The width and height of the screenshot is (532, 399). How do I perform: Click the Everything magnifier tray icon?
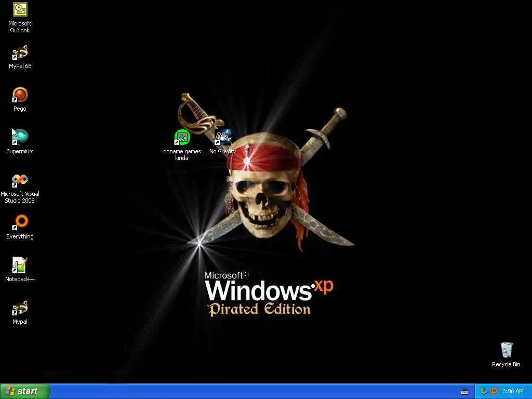pyautogui.click(x=494, y=392)
